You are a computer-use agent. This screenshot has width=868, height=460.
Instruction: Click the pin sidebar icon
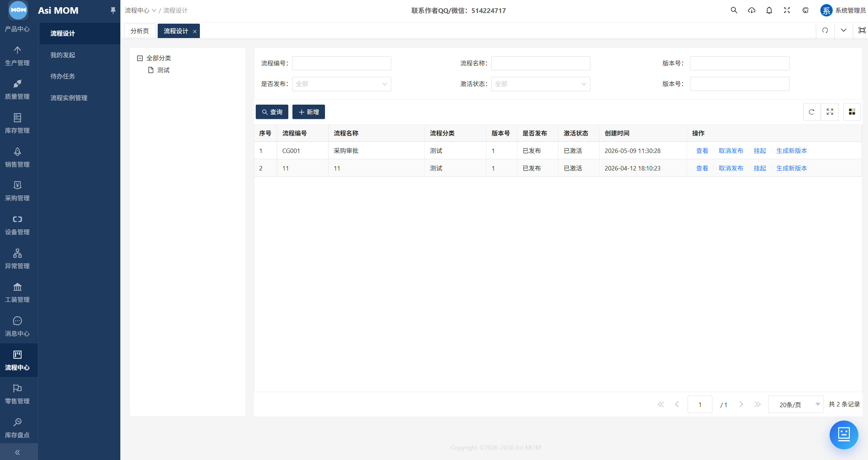click(x=113, y=11)
